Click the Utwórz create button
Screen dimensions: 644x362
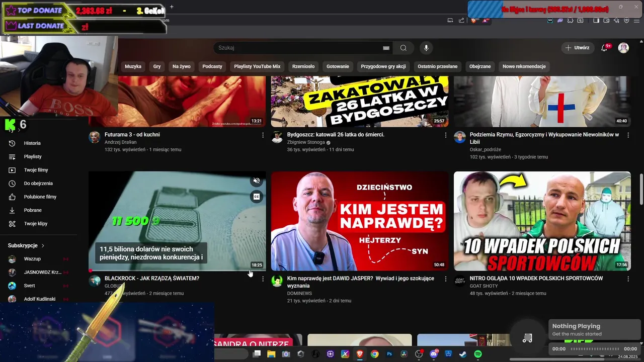577,48
